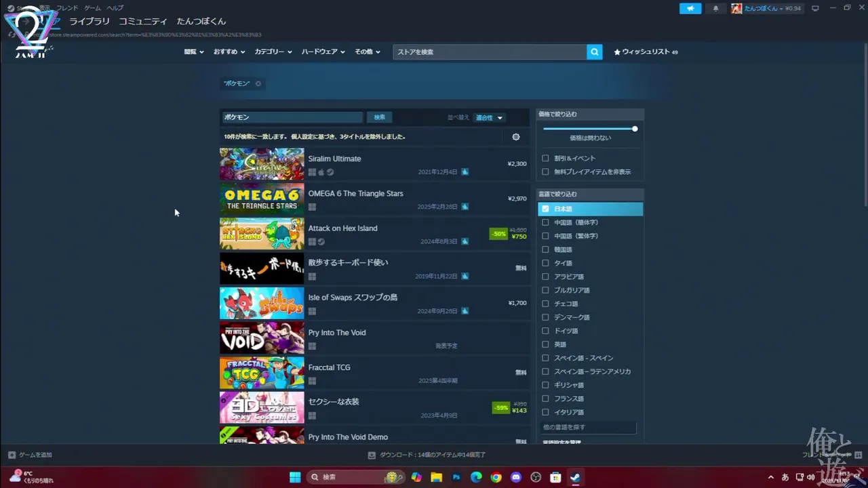Click the Steam Deck badge on Siralim Ultimate row

(x=465, y=172)
